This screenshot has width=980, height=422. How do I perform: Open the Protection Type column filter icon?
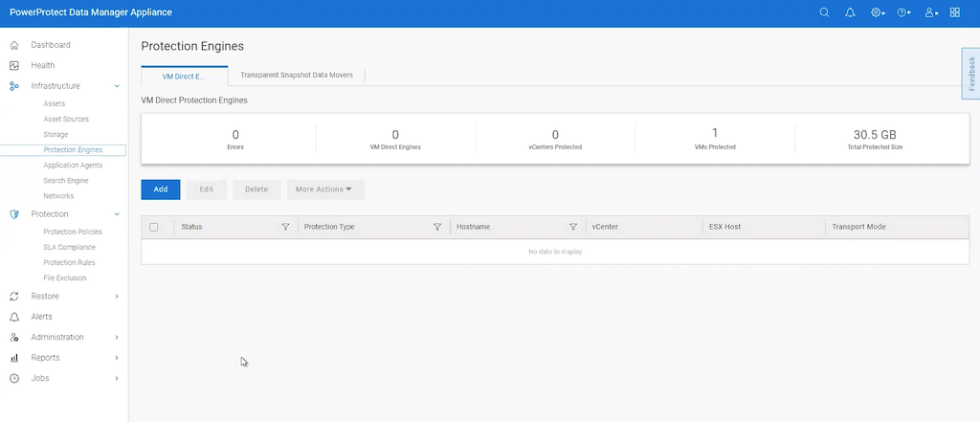437,227
